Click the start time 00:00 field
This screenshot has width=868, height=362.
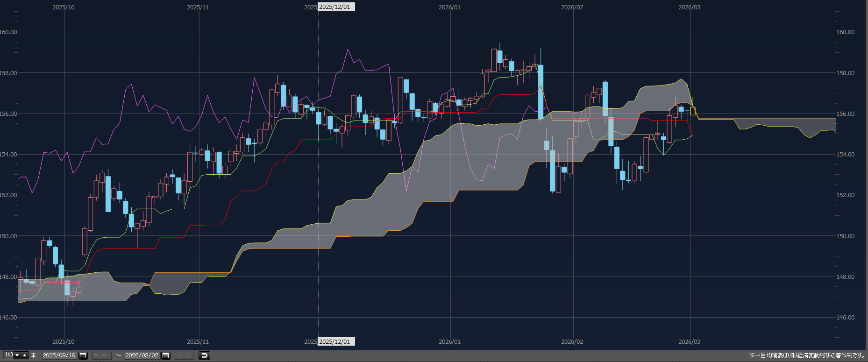100,355
